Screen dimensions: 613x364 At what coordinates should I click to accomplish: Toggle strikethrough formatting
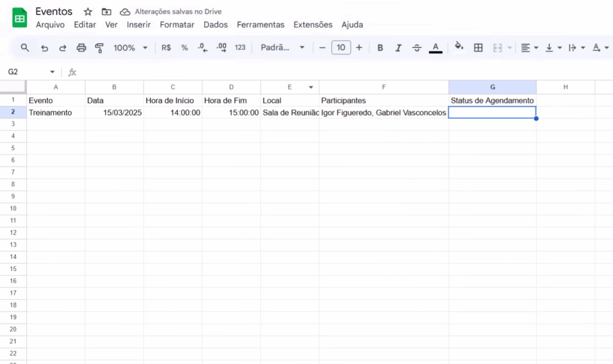pyautogui.click(x=417, y=48)
